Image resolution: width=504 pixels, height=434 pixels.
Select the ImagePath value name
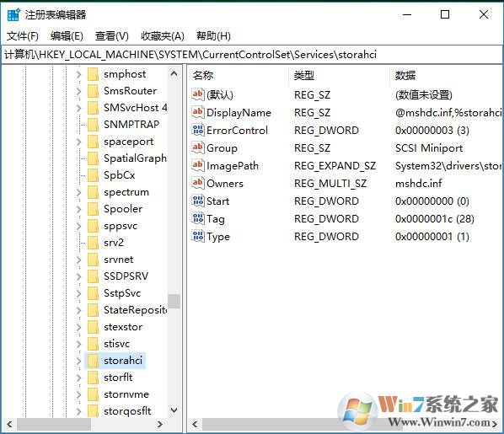coord(233,166)
